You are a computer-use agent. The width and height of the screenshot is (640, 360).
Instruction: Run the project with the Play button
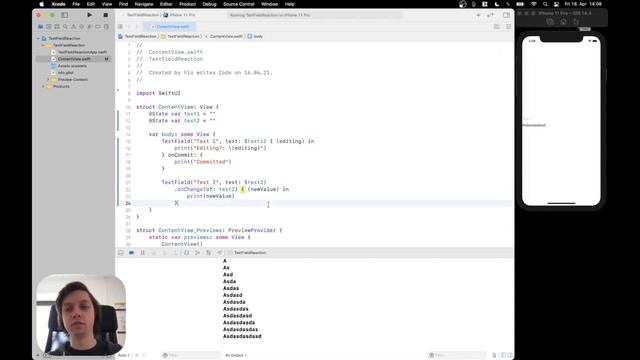tap(89, 15)
